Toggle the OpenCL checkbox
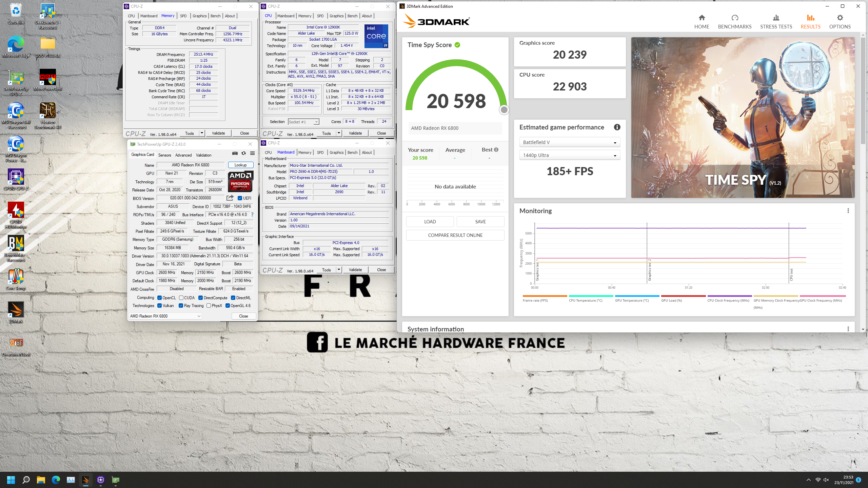Screen dimensions: 868x488 tap(159, 298)
